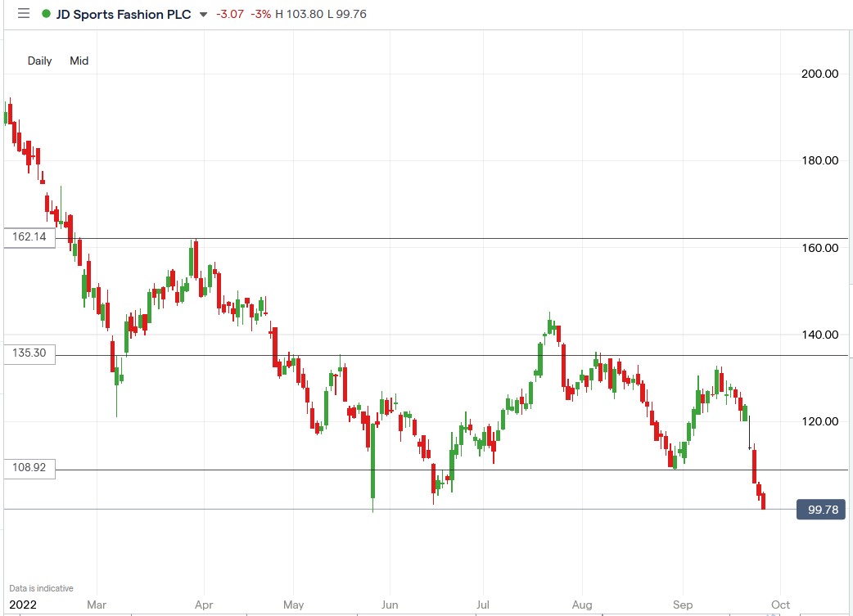Viewport: 853px width, 616px height.
Task: Open the Daily timeframe selector
Action: (38, 61)
